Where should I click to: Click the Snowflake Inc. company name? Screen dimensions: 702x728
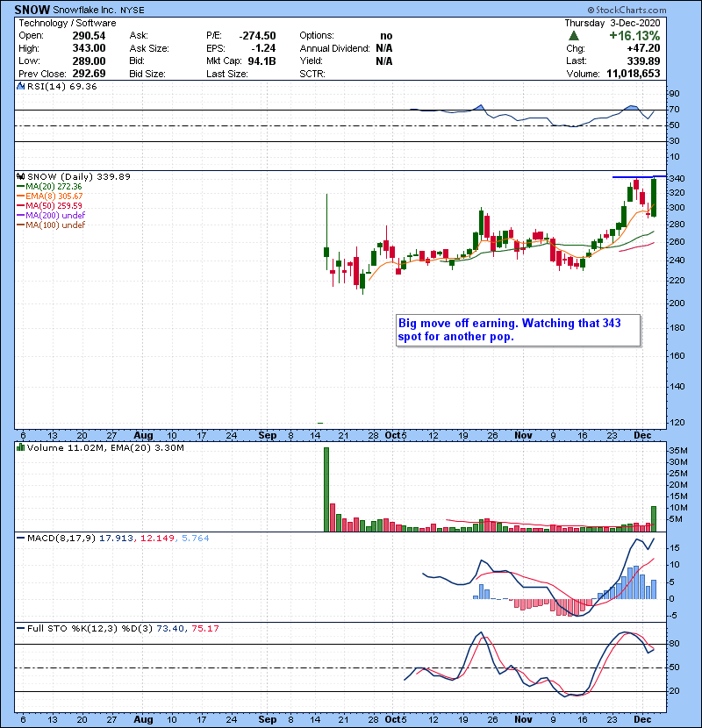(x=85, y=10)
